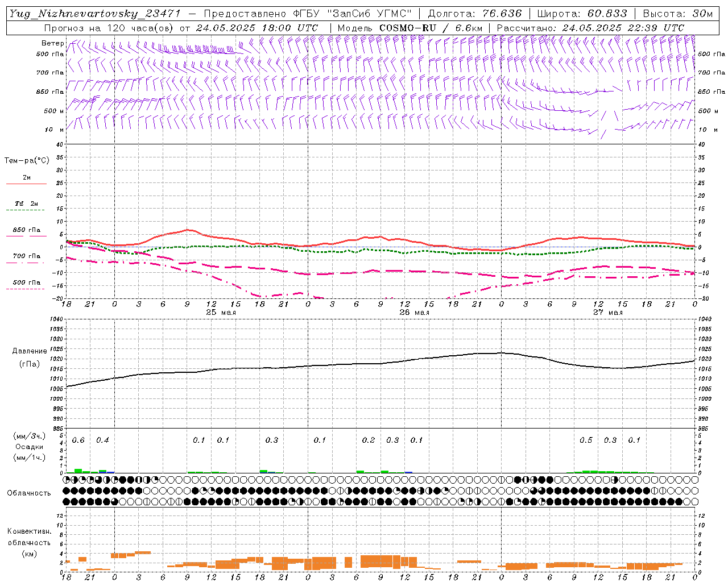728x582 pixels.
Task: Click the 850 гПа temperature legend line sample
Action: tap(26, 236)
